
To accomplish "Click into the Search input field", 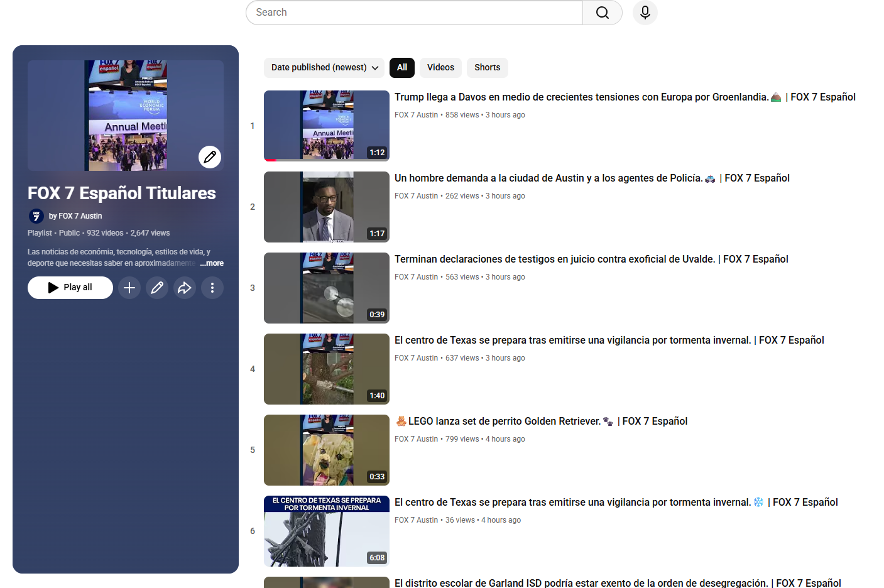I will tap(415, 13).
